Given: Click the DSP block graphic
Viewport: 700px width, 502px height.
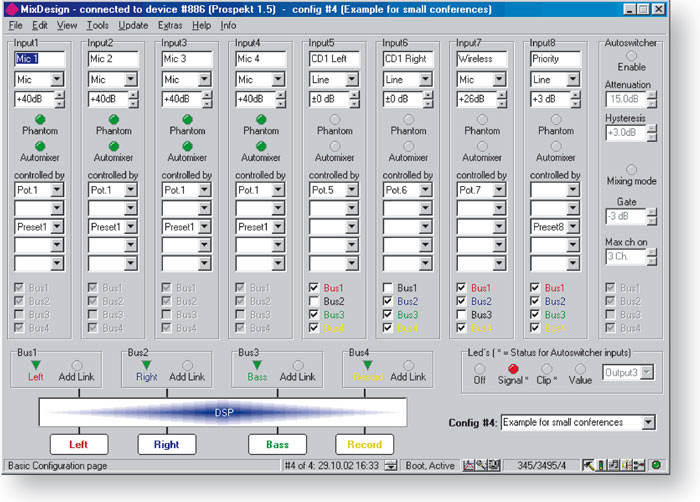Looking at the screenshot, I should (222, 411).
